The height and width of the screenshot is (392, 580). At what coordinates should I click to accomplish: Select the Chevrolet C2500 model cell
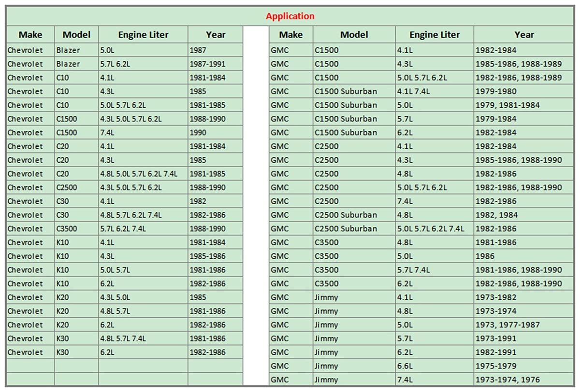pos(76,187)
